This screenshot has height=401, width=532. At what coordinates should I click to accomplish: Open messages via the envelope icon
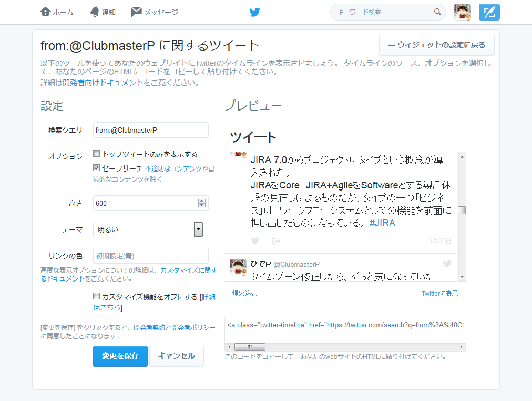[x=136, y=12]
